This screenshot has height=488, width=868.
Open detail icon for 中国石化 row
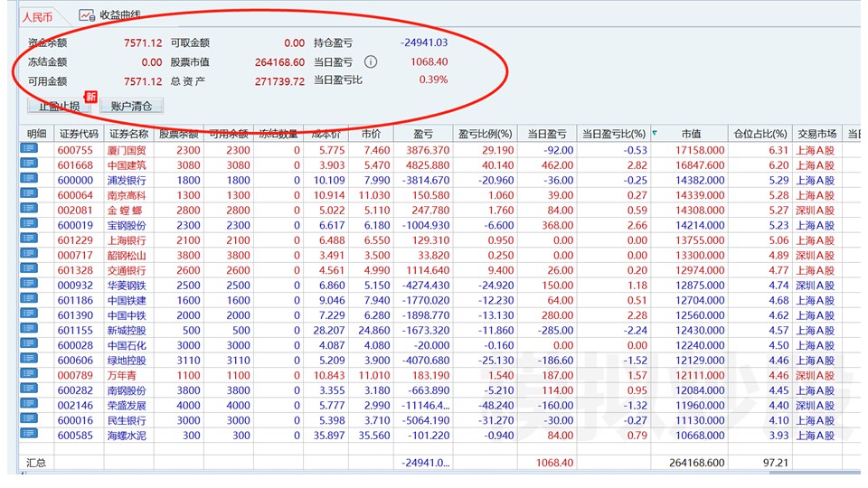tap(29, 343)
